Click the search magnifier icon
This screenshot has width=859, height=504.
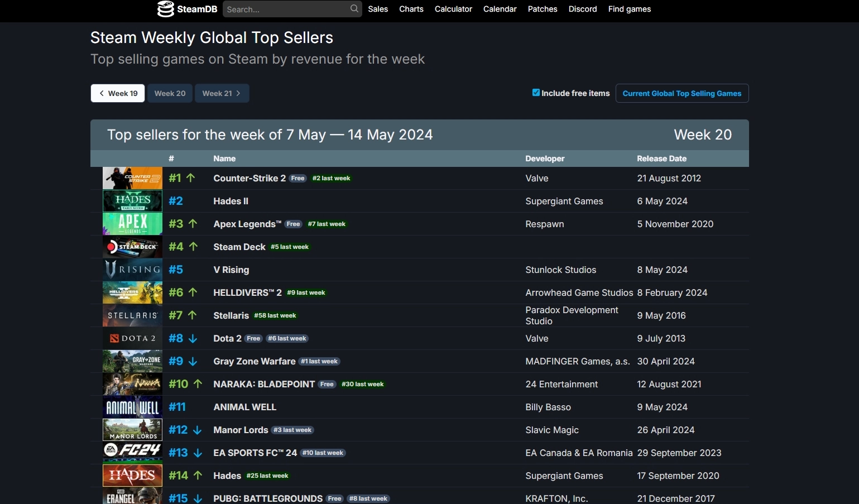point(354,9)
